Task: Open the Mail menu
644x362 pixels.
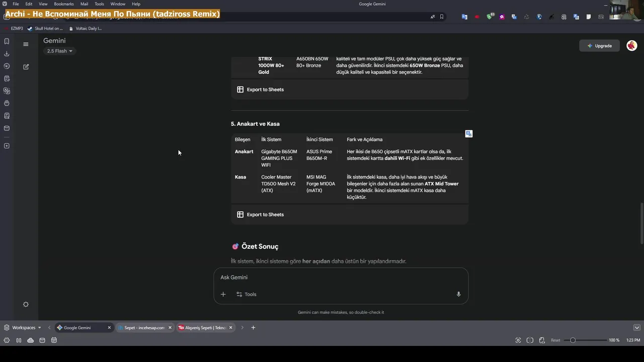Action: coord(84,4)
